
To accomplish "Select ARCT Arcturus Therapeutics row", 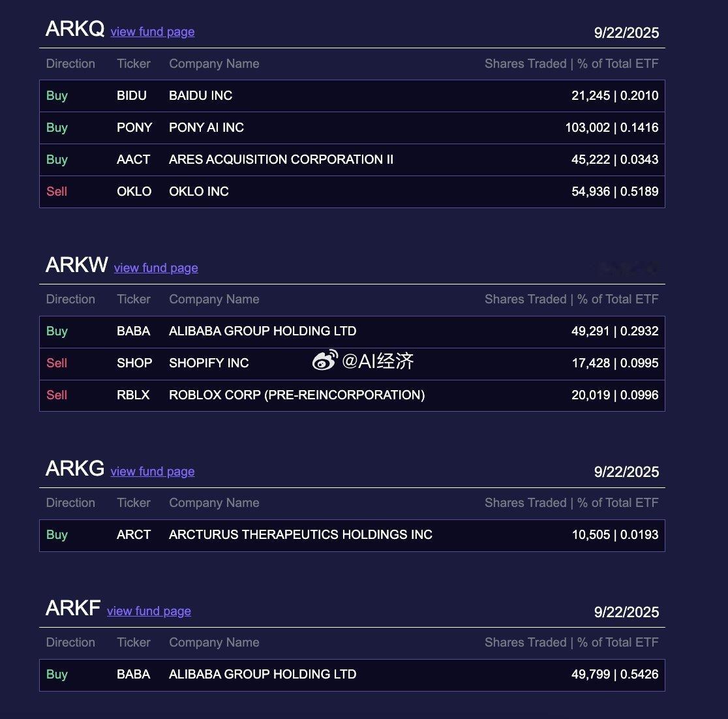I will (x=352, y=535).
